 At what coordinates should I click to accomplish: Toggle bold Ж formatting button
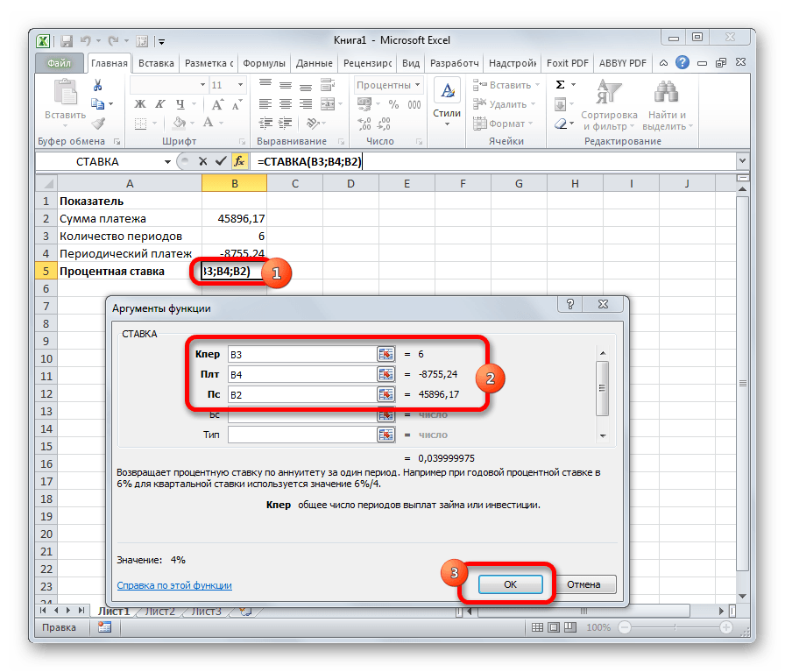click(139, 104)
